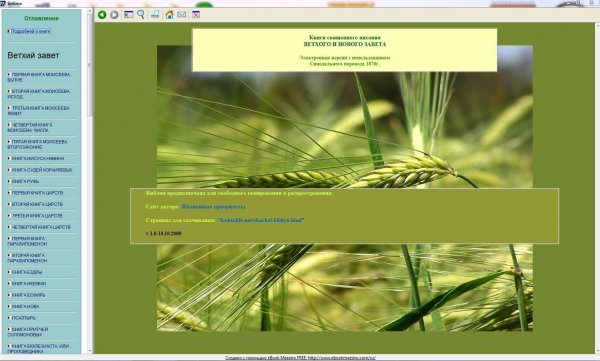Open 'Третья книга Моисеева. Левит'
This screenshot has height=361, width=600.
point(39,111)
